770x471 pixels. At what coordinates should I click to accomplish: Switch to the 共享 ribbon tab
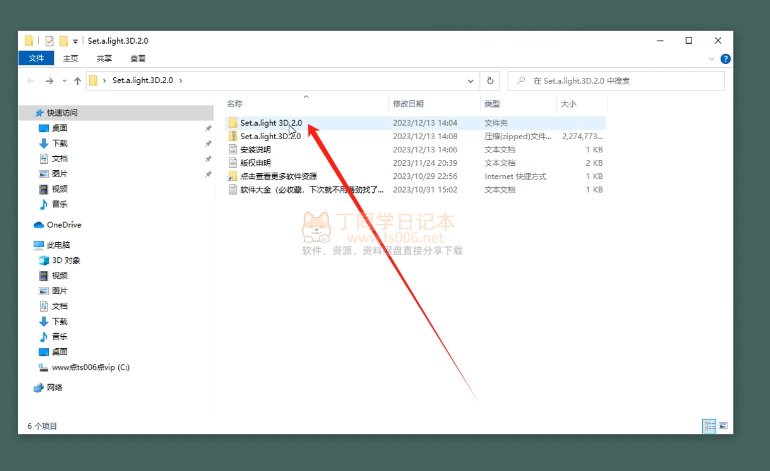pos(104,58)
